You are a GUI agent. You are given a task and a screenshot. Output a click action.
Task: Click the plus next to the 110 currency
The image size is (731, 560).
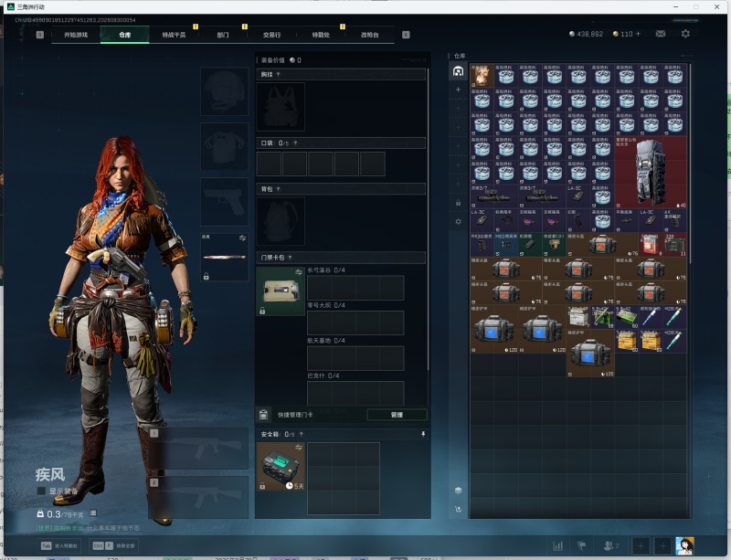(x=638, y=34)
